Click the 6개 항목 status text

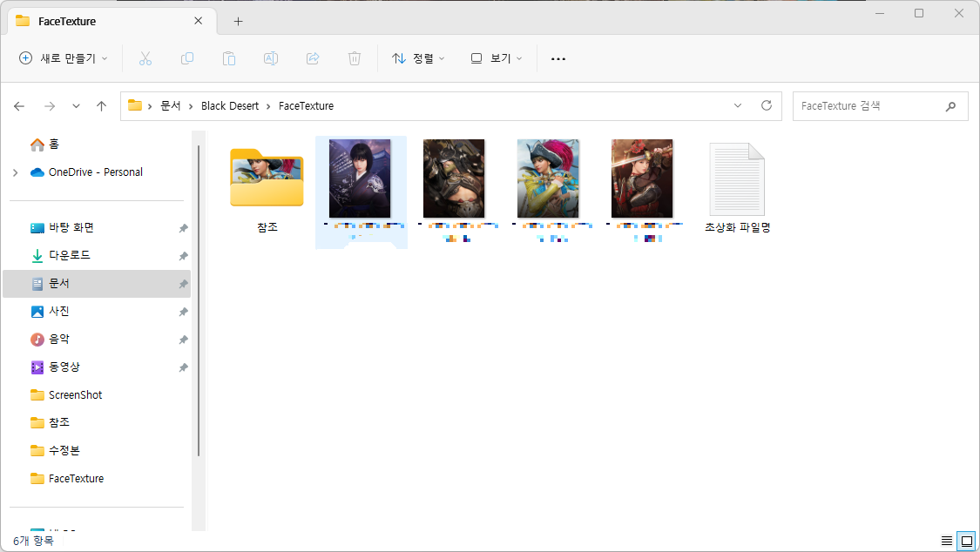(34, 541)
